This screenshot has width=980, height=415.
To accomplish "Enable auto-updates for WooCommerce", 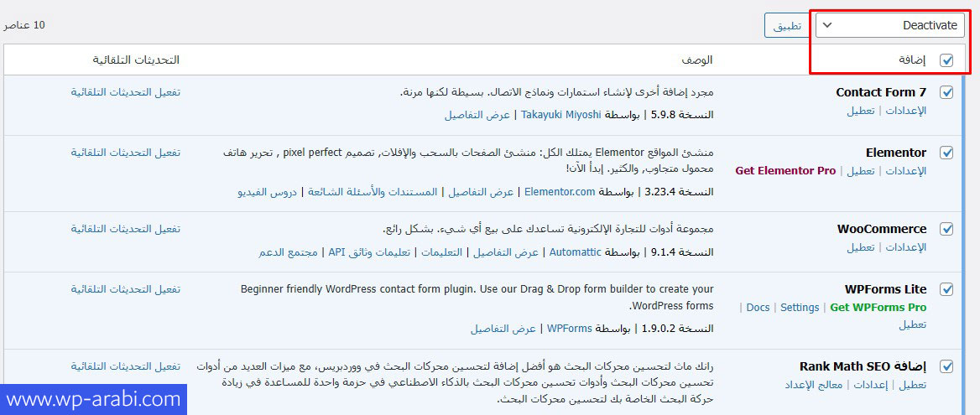I will (125, 229).
